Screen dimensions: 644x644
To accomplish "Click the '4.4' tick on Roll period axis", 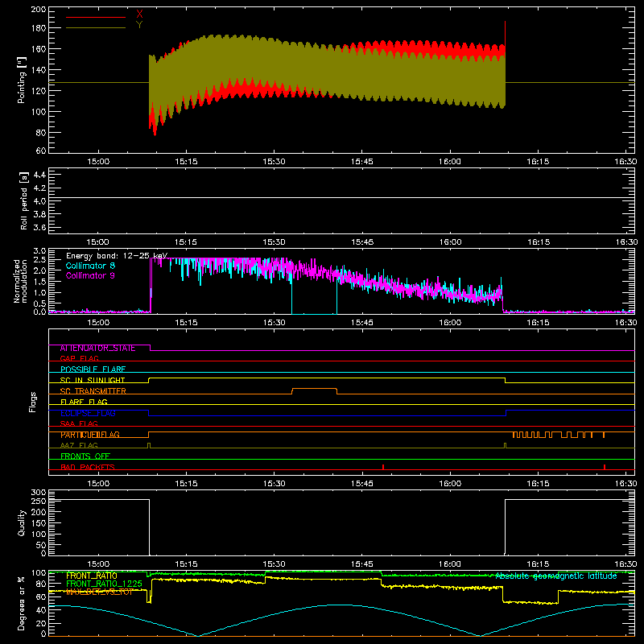I will pyautogui.click(x=39, y=175).
